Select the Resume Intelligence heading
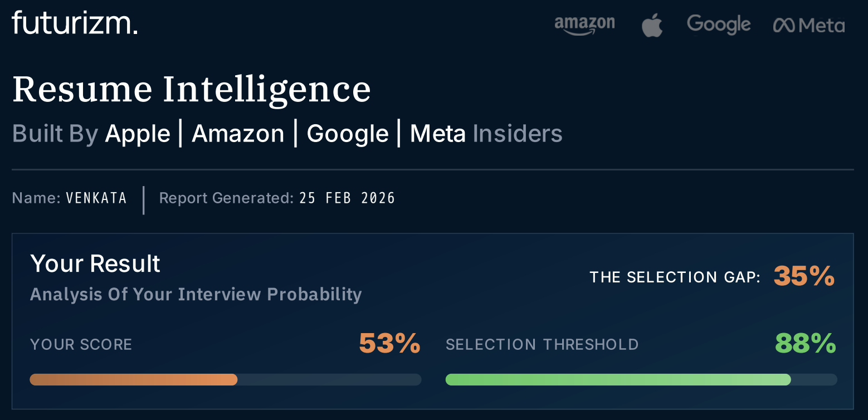Image resolution: width=868 pixels, height=420 pixels. point(191,89)
